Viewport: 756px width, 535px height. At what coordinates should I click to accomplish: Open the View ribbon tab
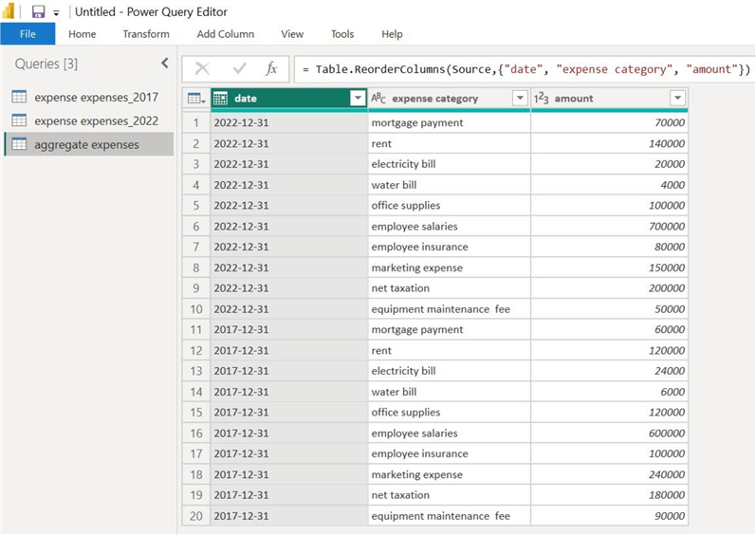coord(292,34)
